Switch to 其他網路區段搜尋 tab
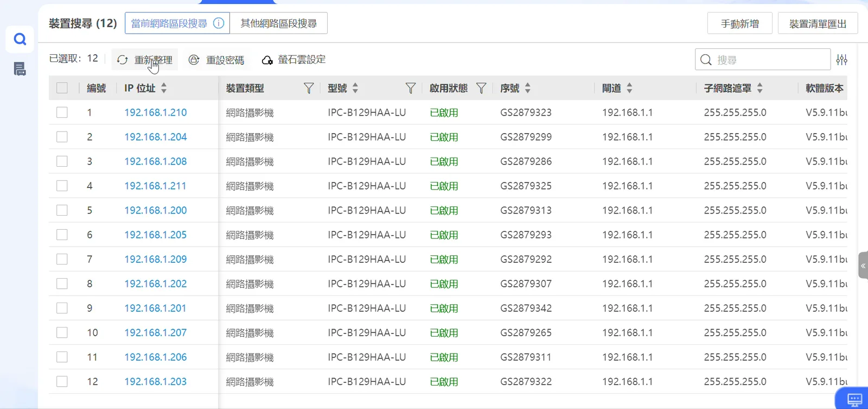The image size is (868, 409). 278,23
